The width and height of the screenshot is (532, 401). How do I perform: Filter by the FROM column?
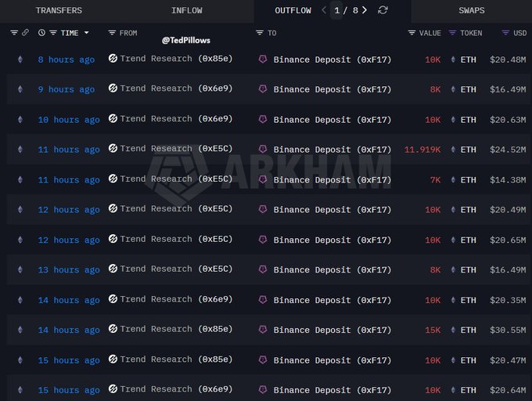click(112, 33)
